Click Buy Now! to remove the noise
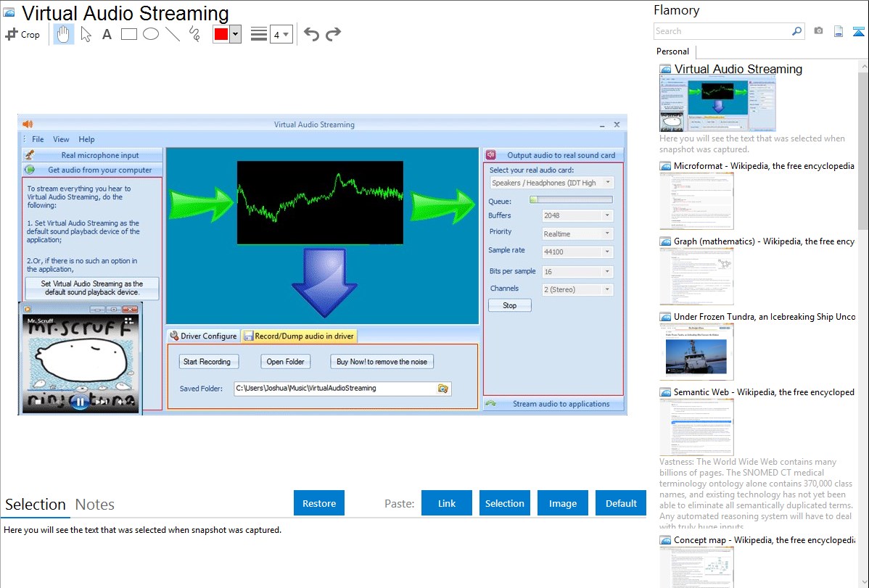869x588 pixels. point(382,362)
